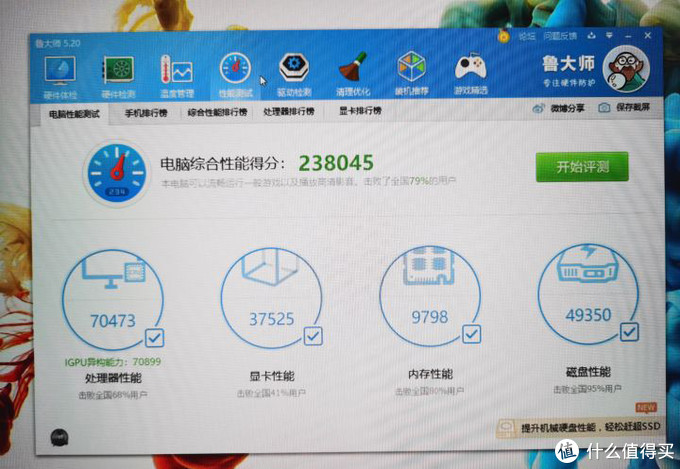The width and height of the screenshot is (680, 469).
Task: Click the memory score 9798
Action: (430, 317)
